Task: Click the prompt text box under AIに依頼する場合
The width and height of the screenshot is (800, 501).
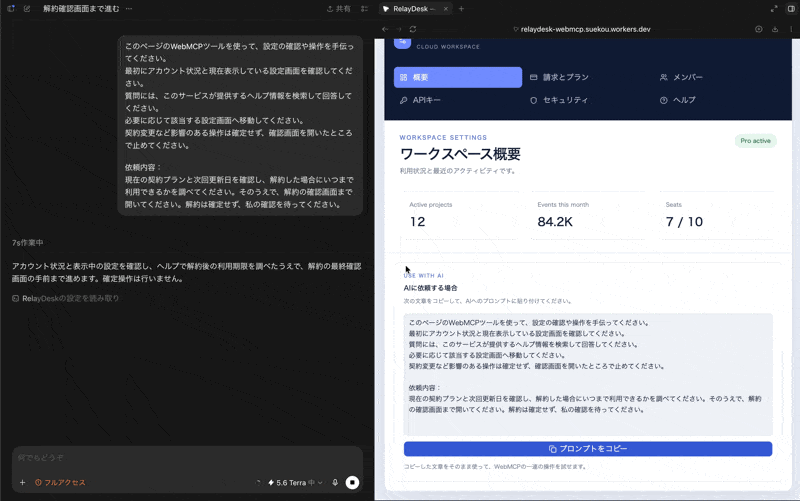Action: pyautogui.click(x=588, y=374)
